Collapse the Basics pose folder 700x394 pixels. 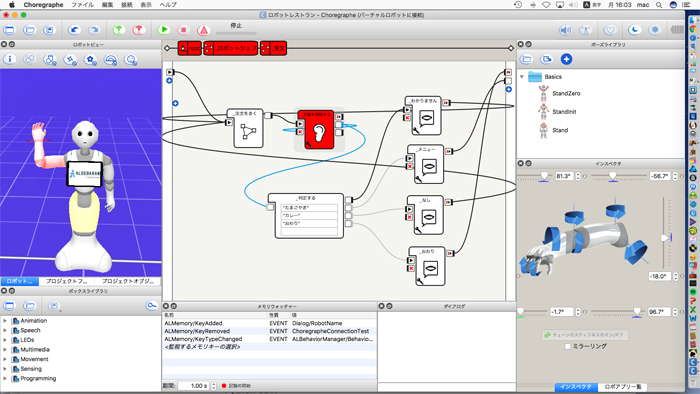click(521, 77)
